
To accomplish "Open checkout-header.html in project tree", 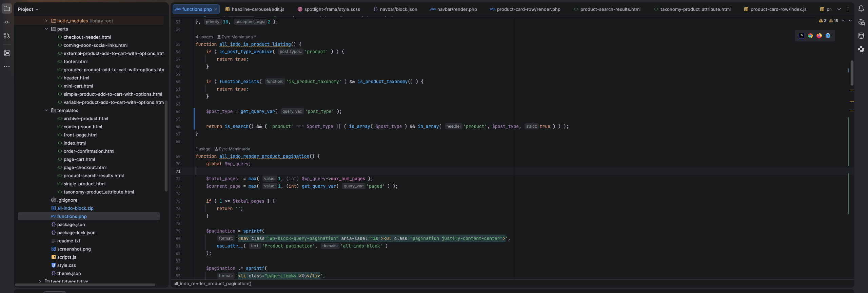I will pyautogui.click(x=87, y=37).
